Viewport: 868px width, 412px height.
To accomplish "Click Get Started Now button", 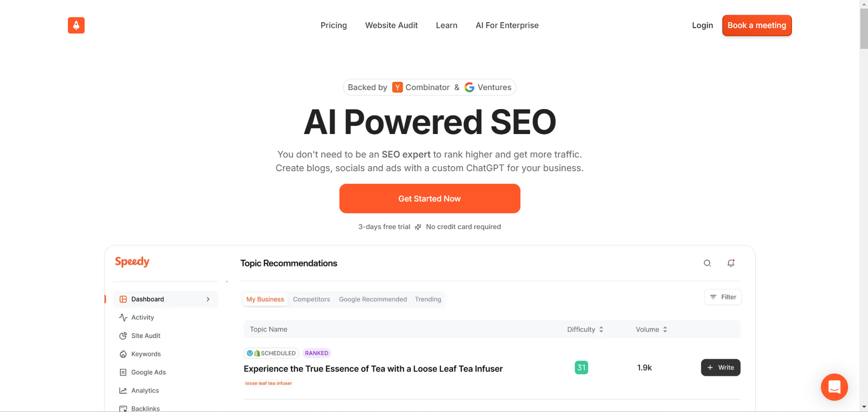I will (430, 199).
